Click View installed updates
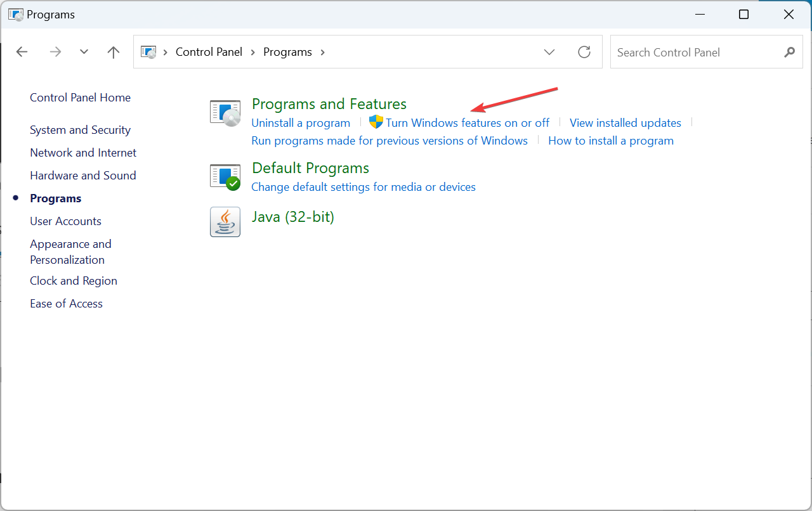The width and height of the screenshot is (812, 511). (x=625, y=122)
